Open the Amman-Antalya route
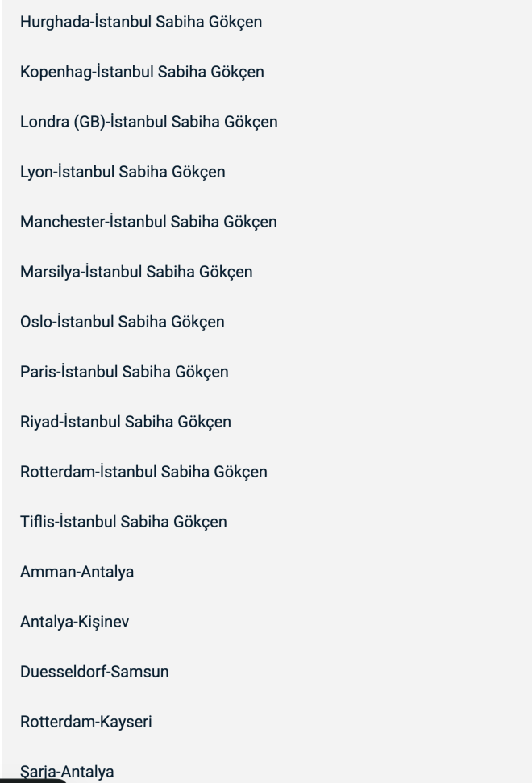The image size is (532, 783). coord(77,573)
